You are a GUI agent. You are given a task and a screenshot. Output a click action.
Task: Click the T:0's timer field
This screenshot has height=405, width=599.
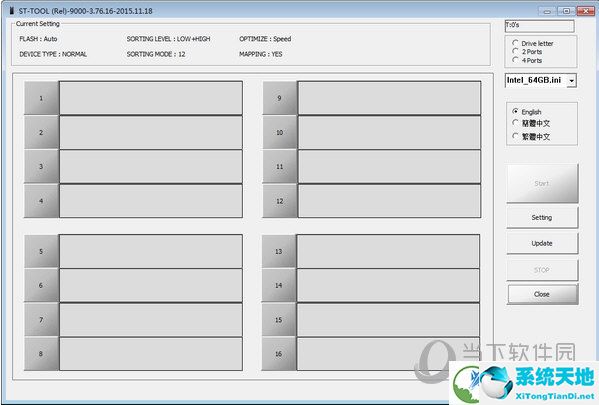point(539,26)
